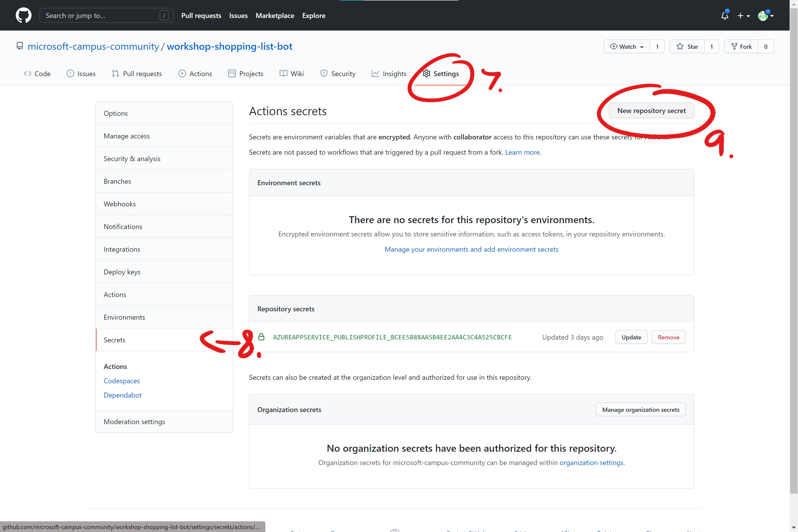The image size is (798, 532).
Task: Click the Fork icon button
Action: 741,47
